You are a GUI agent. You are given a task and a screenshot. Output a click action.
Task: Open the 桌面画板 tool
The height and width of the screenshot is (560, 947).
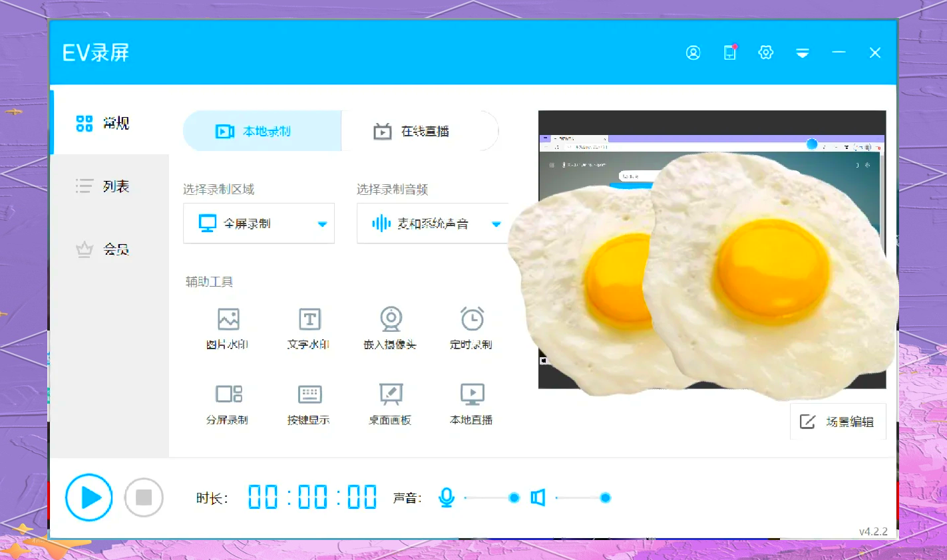click(x=391, y=404)
